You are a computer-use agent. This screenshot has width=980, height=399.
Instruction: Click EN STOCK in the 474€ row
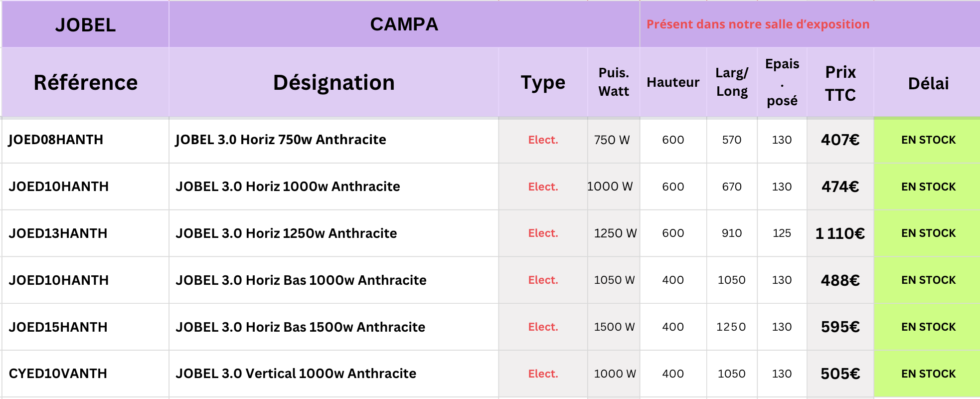tap(928, 187)
